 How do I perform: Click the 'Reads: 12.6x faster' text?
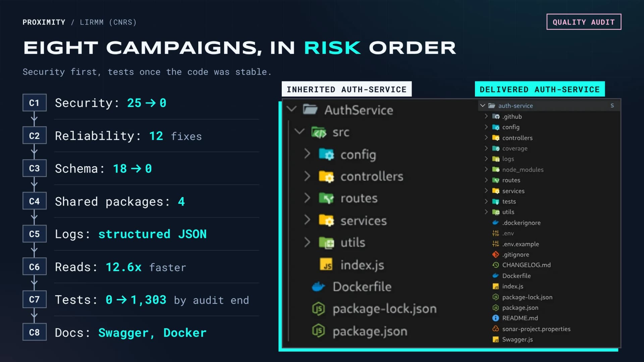pos(120,267)
